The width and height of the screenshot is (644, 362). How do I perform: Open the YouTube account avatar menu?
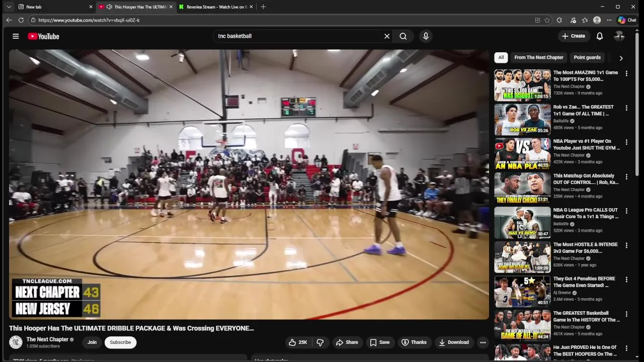click(619, 36)
